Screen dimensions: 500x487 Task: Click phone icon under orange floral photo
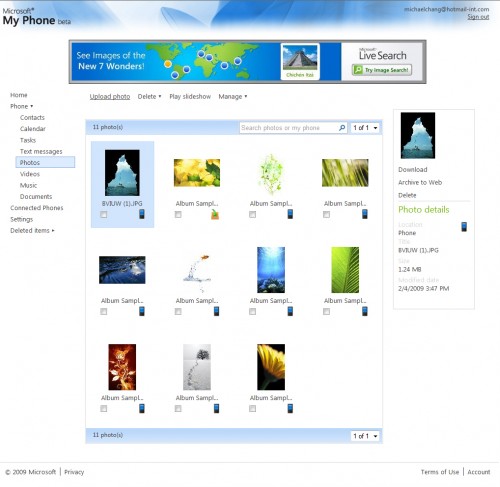(x=142, y=408)
